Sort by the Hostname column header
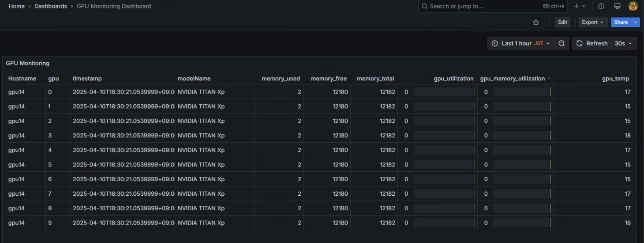This screenshot has width=644, height=243. (22, 79)
